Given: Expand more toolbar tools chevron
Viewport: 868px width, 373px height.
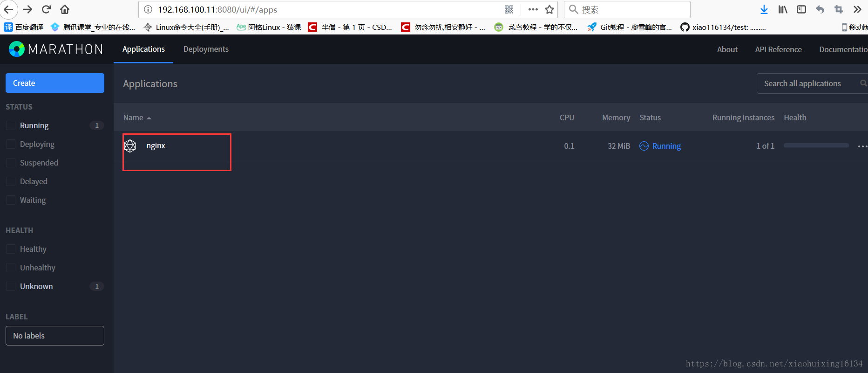Looking at the screenshot, I should 857,9.
